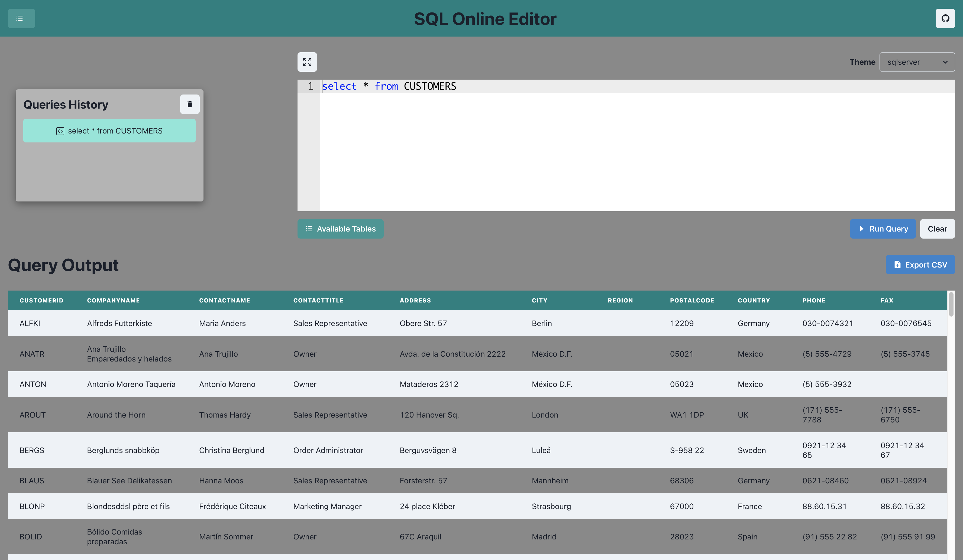Viewport: 963px width, 560px height.
Task: Click the COMPANYNAME column header
Action: (x=114, y=300)
